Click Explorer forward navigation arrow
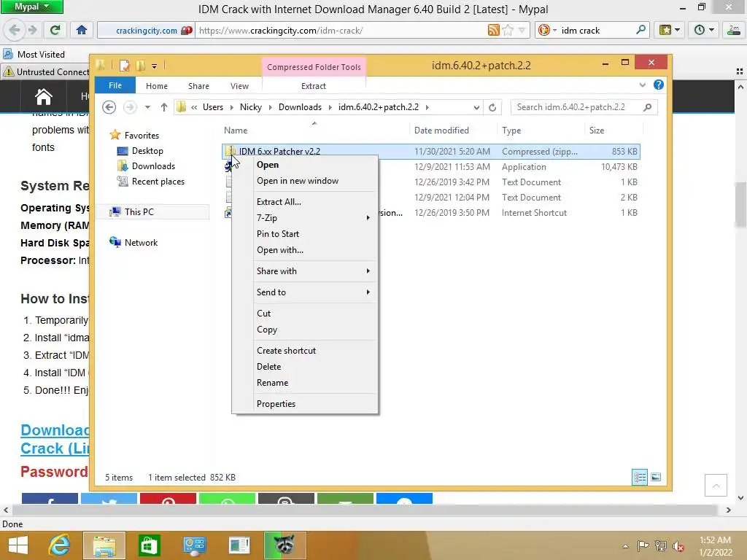747x560 pixels. (x=130, y=107)
